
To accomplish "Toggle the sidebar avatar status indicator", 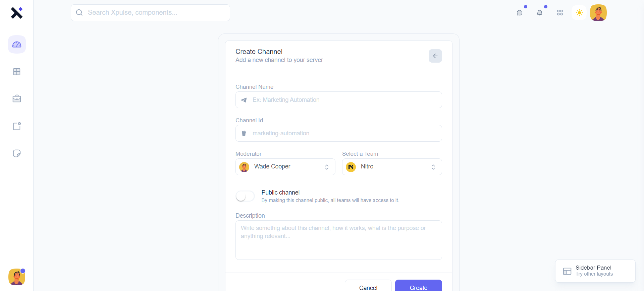I will [22, 271].
